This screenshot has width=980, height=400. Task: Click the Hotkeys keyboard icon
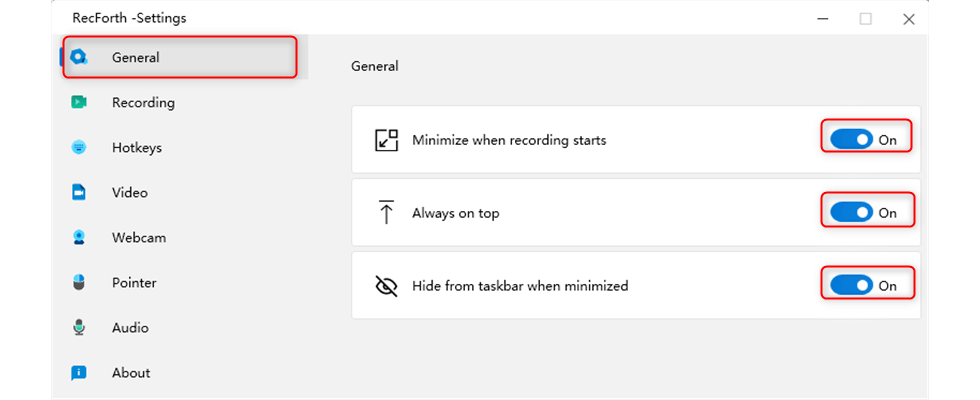click(x=79, y=148)
